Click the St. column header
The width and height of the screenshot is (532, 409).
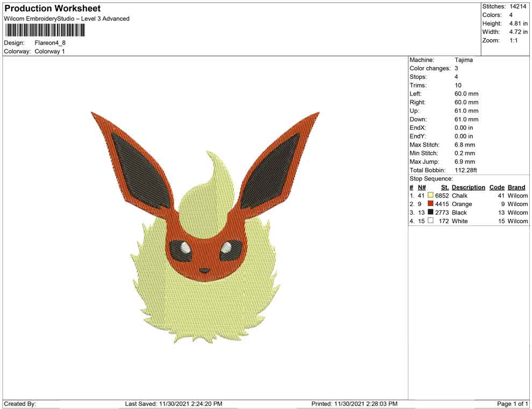pos(444,187)
